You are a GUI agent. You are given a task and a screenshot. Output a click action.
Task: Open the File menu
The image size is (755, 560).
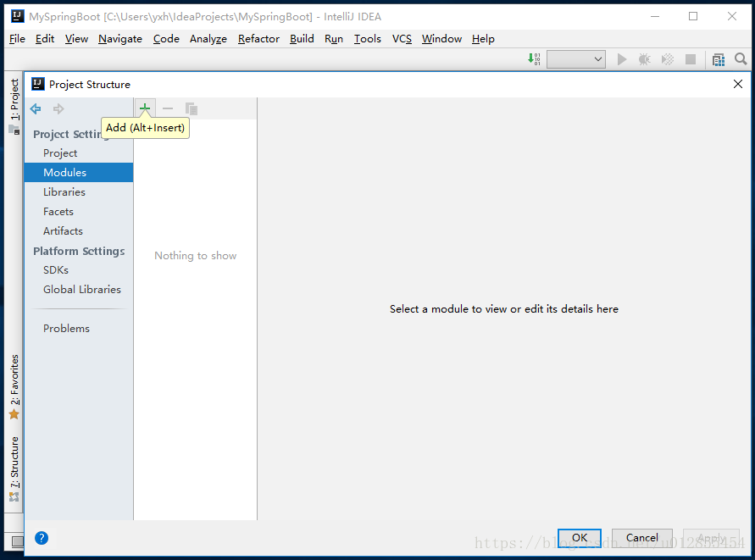click(17, 39)
